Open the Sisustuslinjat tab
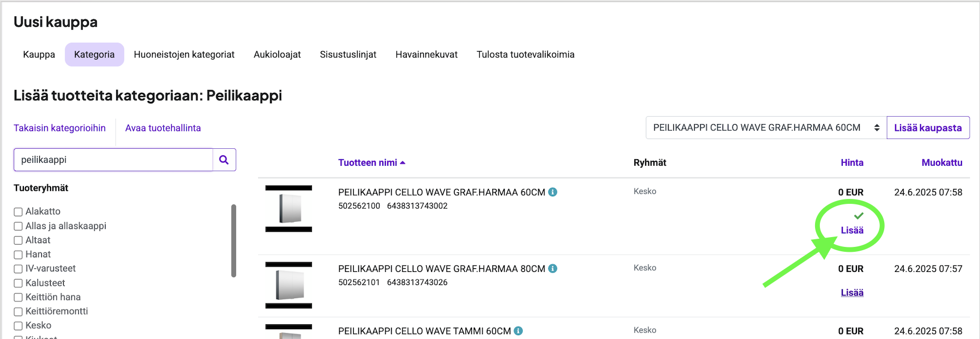The height and width of the screenshot is (339, 980). pyautogui.click(x=348, y=55)
